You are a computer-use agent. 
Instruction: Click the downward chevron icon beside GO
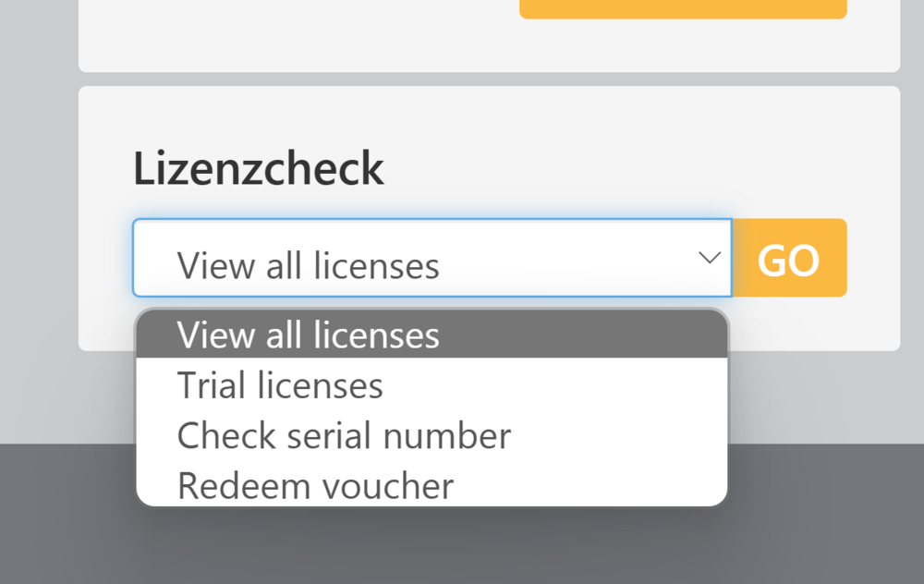click(x=710, y=258)
